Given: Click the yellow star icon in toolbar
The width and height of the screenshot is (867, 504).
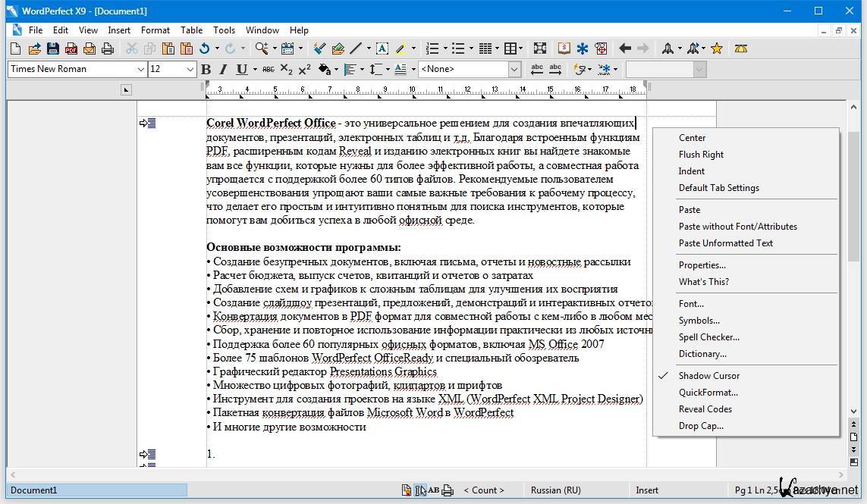Looking at the screenshot, I should point(717,49).
